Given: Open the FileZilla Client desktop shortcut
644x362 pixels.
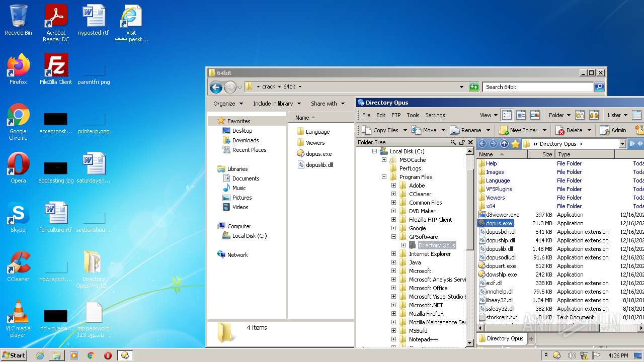Looking at the screenshot, I should coord(56,69).
